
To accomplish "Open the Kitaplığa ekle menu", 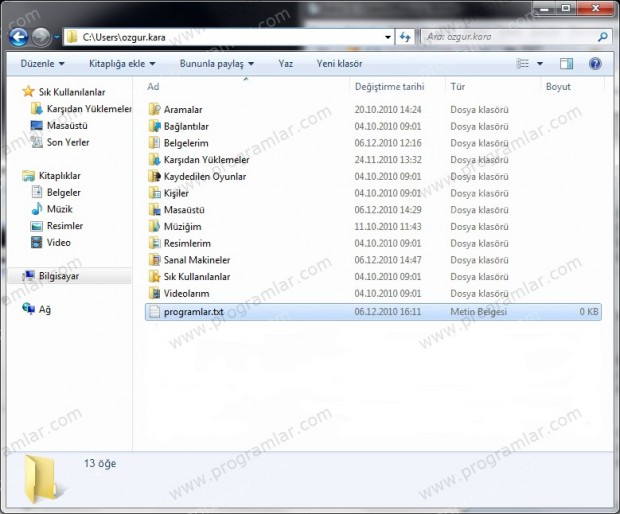I will pyautogui.click(x=122, y=64).
